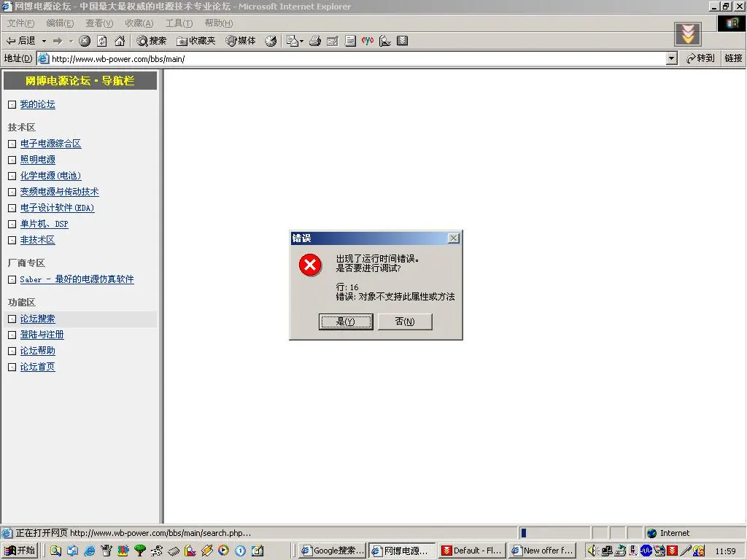Image resolution: width=747 pixels, height=560 pixels.
Task: Click the 开始 Start button
Action: click(x=20, y=551)
